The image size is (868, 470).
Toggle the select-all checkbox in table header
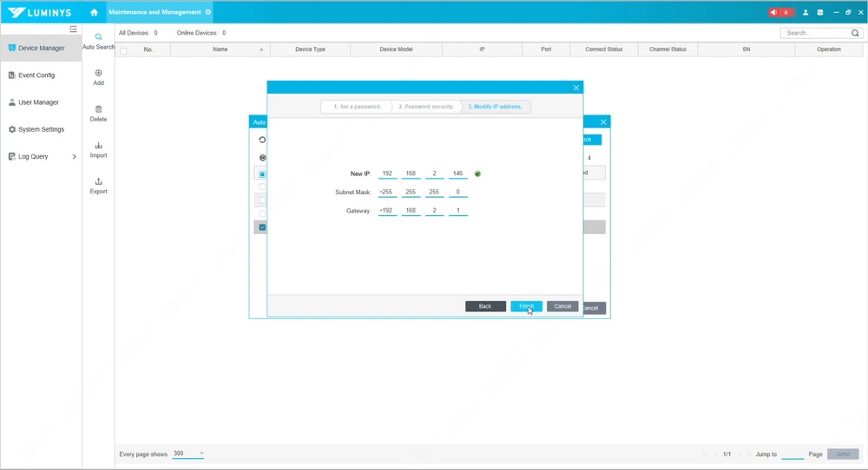click(123, 50)
